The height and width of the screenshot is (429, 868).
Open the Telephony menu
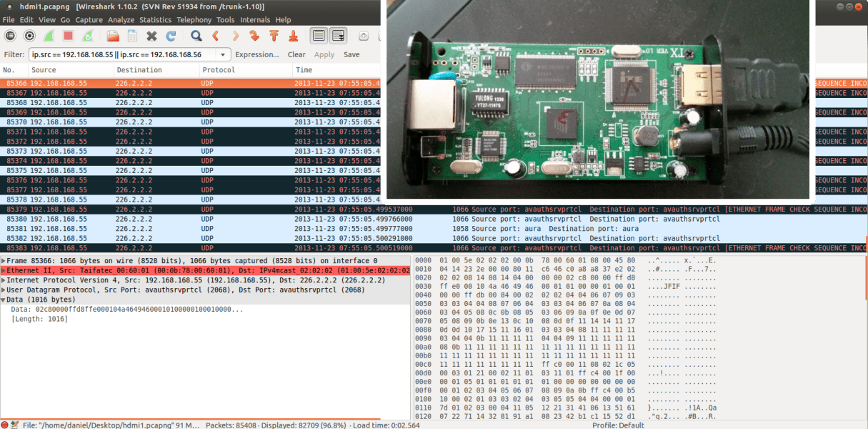(x=194, y=20)
